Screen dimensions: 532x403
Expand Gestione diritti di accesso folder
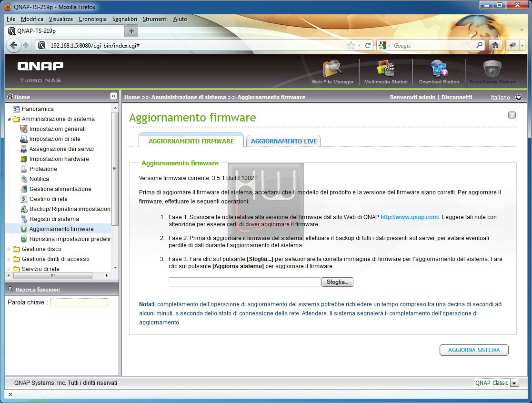9,259
